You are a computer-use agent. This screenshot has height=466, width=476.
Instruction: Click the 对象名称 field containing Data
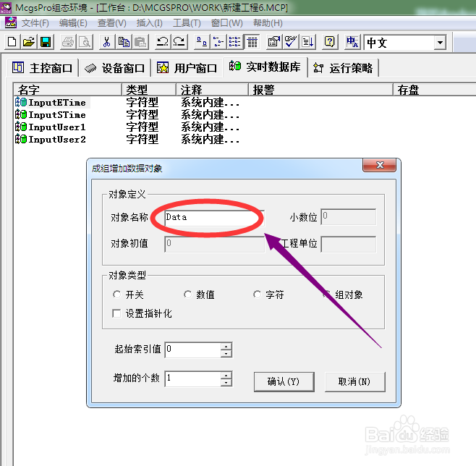point(215,218)
